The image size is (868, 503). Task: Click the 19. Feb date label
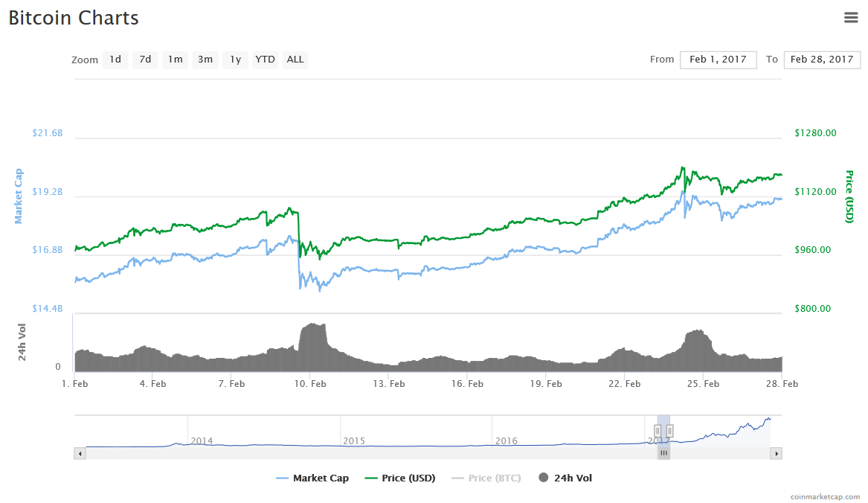[546, 384]
